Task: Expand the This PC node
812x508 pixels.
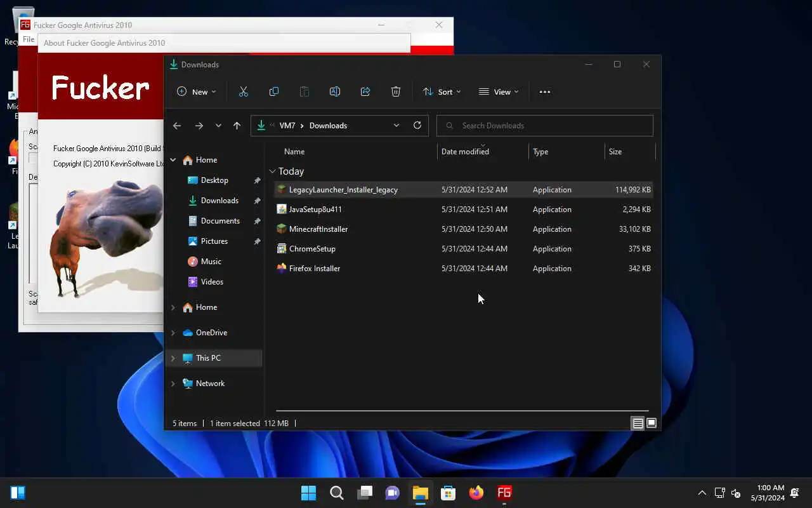Action: coord(173,358)
